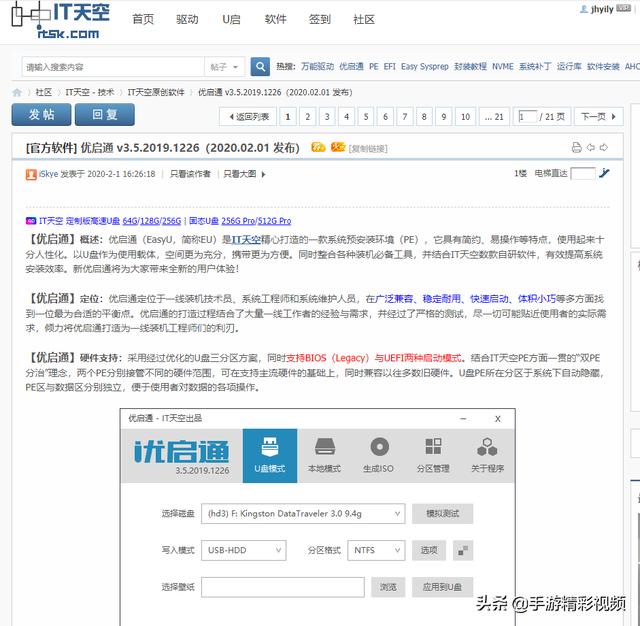This screenshot has height=626, width=640.
Task: Click jhyily username link
Action: click(602, 9)
